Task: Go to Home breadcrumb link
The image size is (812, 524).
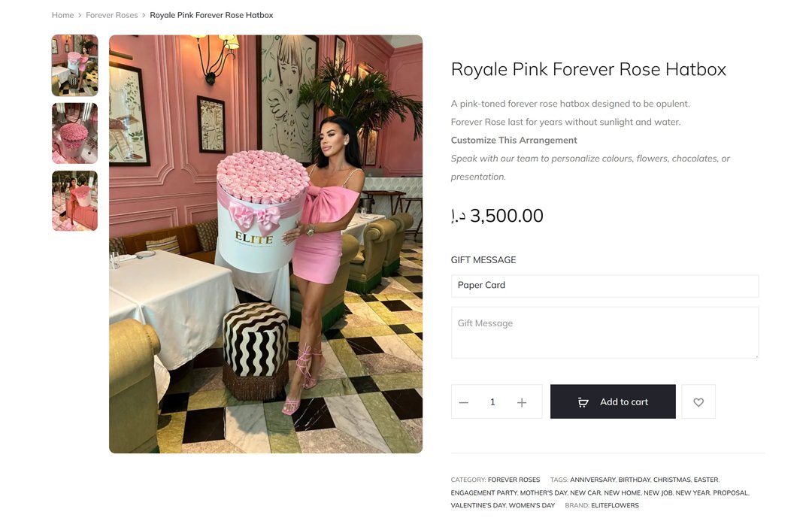Action: click(x=62, y=15)
